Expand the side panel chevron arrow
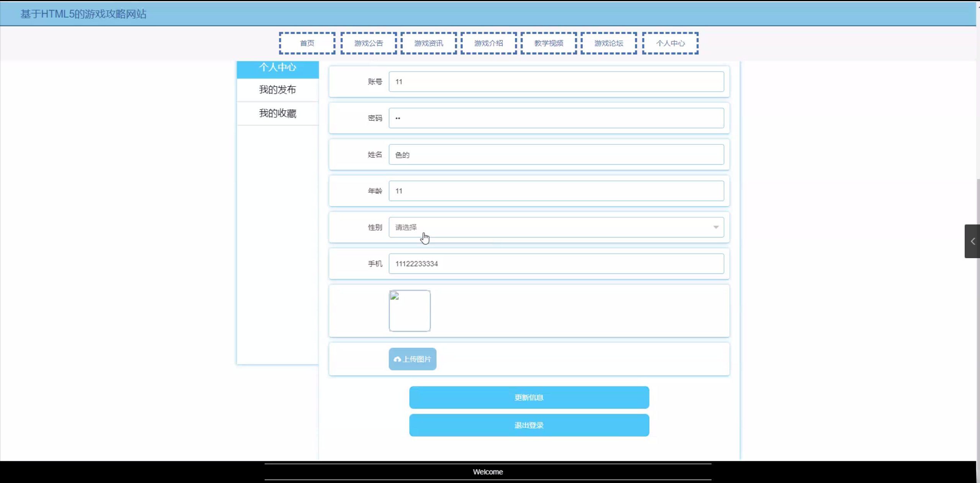 pos(972,241)
